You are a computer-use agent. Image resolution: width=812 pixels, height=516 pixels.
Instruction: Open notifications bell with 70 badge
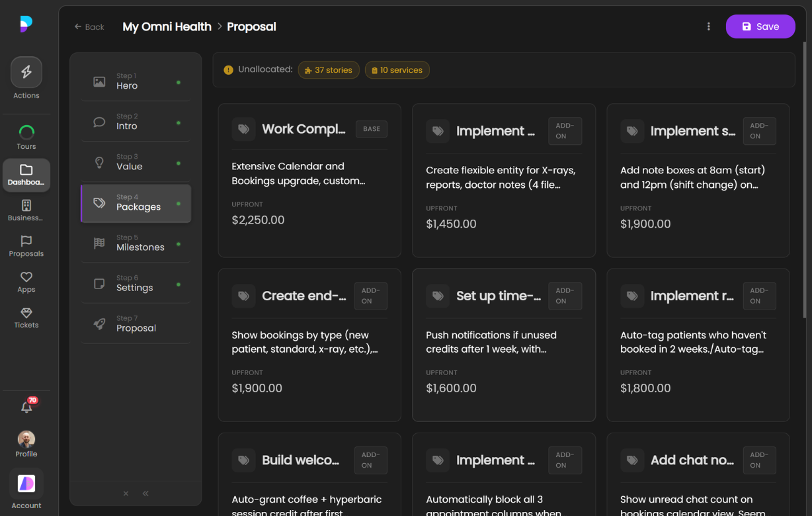[26, 408]
